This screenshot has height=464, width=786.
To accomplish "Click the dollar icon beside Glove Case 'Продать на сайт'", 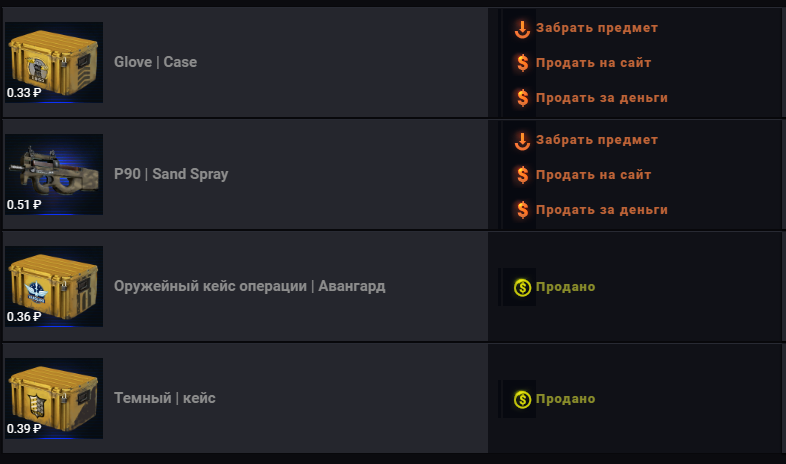I will coord(522,63).
